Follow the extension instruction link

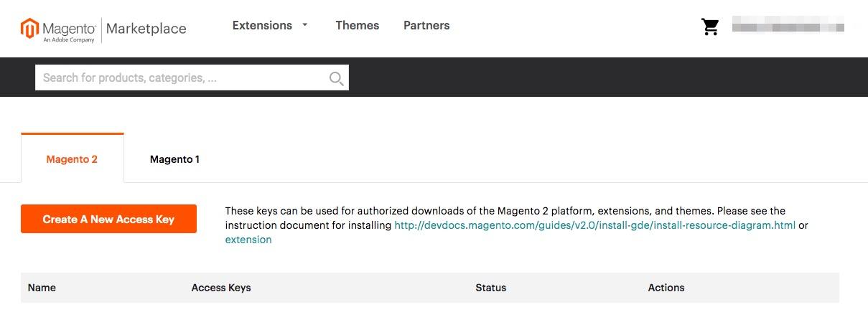[248, 240]
